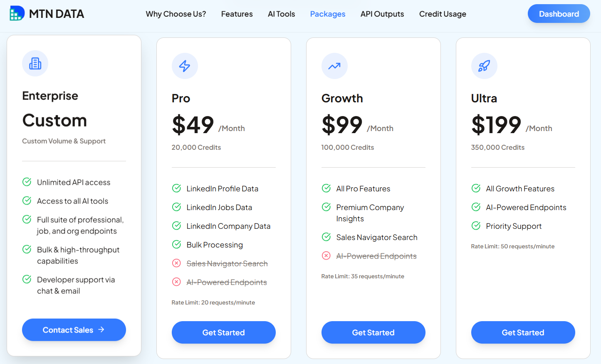Viewport: 601px width, 364px height.
Task: Click Get Started under the Growth plan
Action: point(373,332)
